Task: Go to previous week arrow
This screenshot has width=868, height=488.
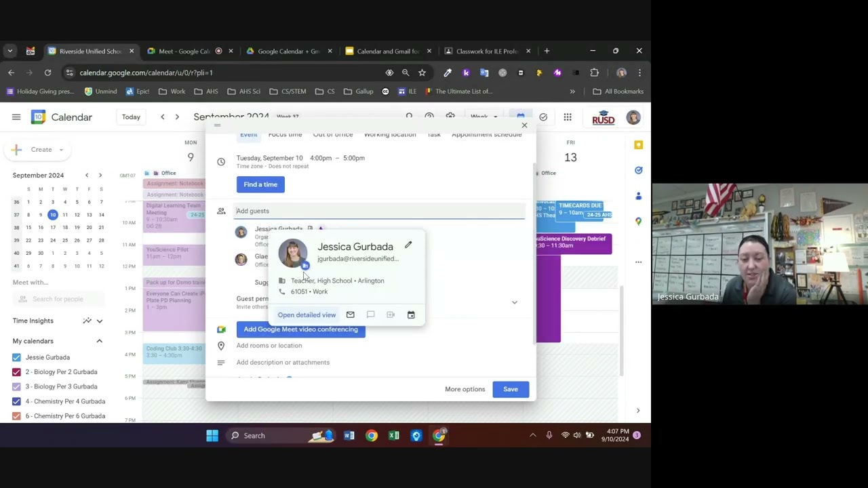Action: pos(163,117)
